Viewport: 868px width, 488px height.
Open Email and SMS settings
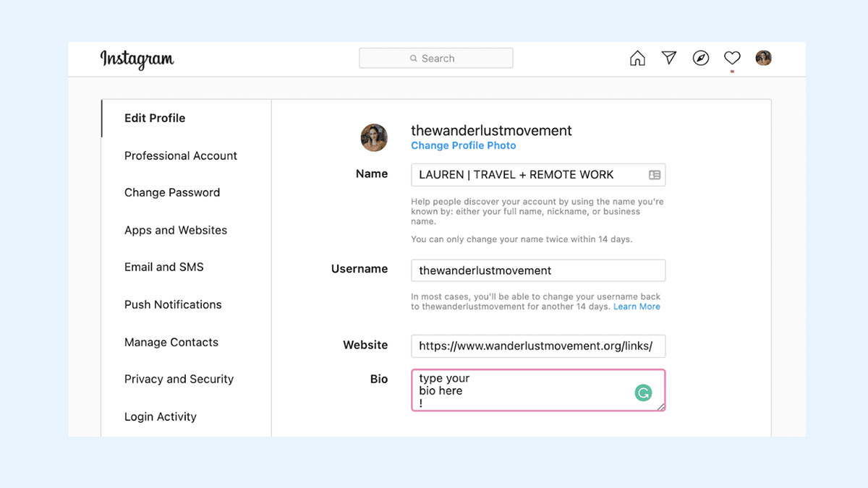tap(164, 267)
